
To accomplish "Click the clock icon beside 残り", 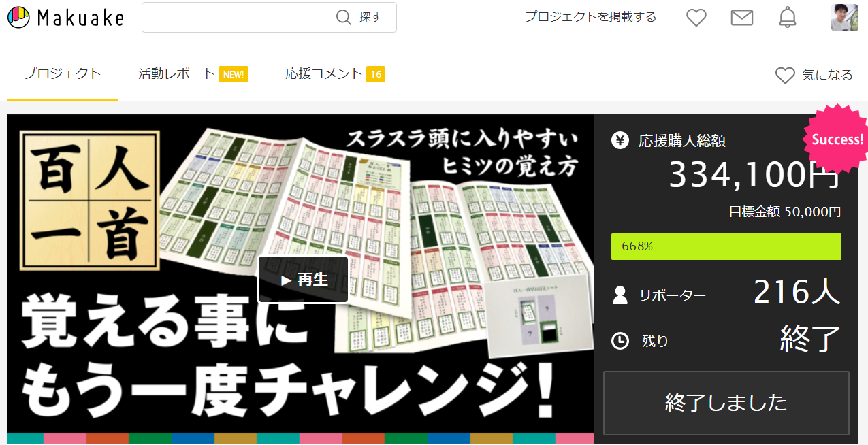I will (620, 341).
